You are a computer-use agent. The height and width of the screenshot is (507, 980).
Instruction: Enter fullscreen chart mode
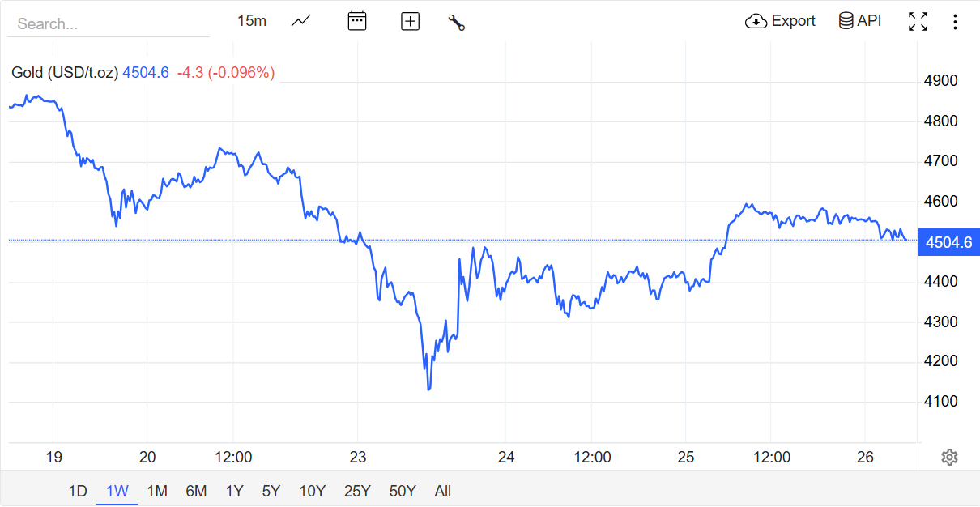(918, 22)
